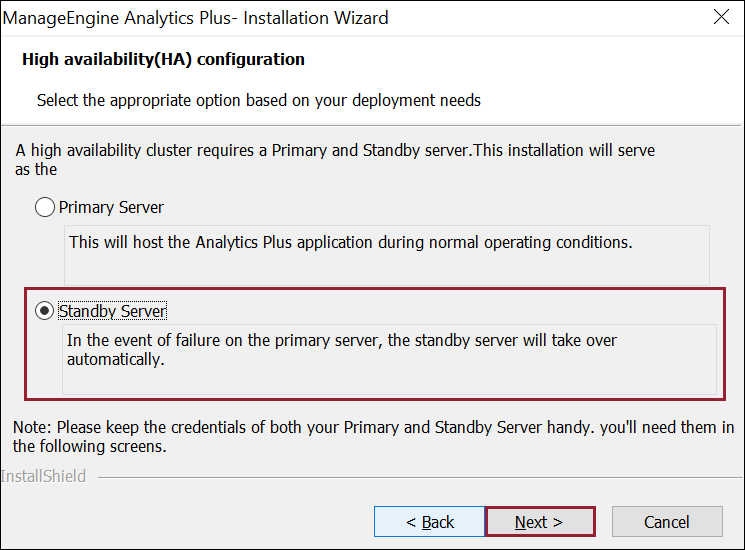Select the Standby Server radio button
Screen dimensions: 745x550
coord(44,311)
